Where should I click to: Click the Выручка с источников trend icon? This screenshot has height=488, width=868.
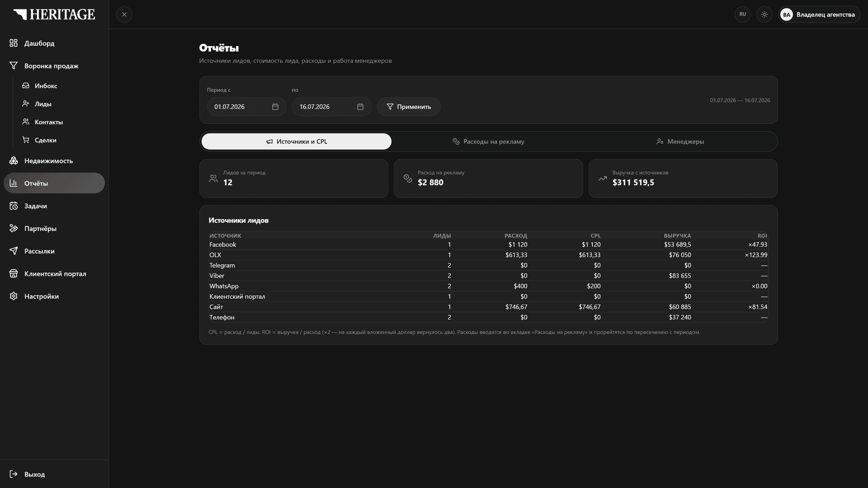pos(603,178)
